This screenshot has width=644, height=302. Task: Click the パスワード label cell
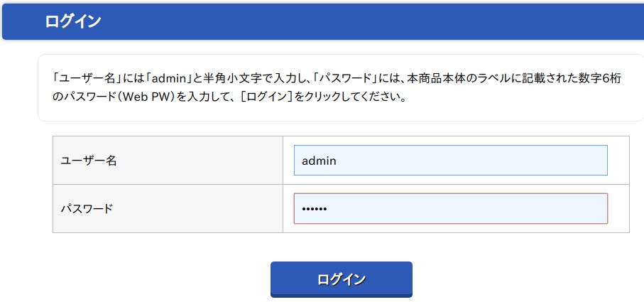pos(168,209)
